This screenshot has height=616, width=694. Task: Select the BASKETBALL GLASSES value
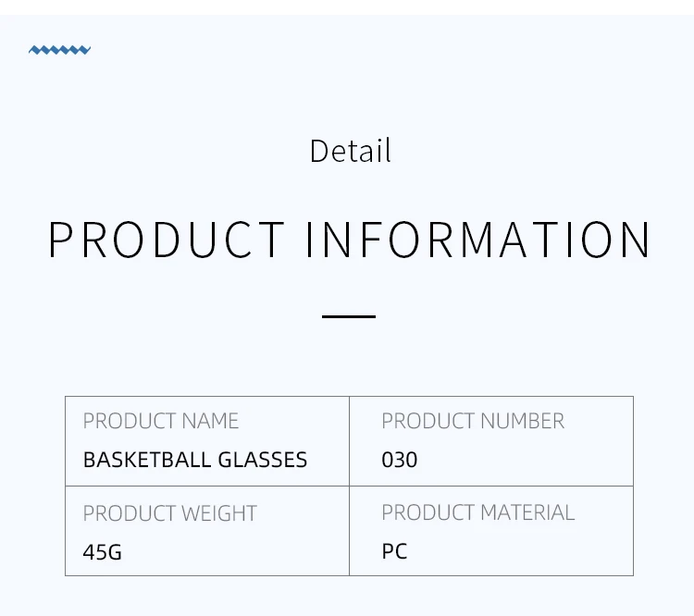tap(195, 460)
